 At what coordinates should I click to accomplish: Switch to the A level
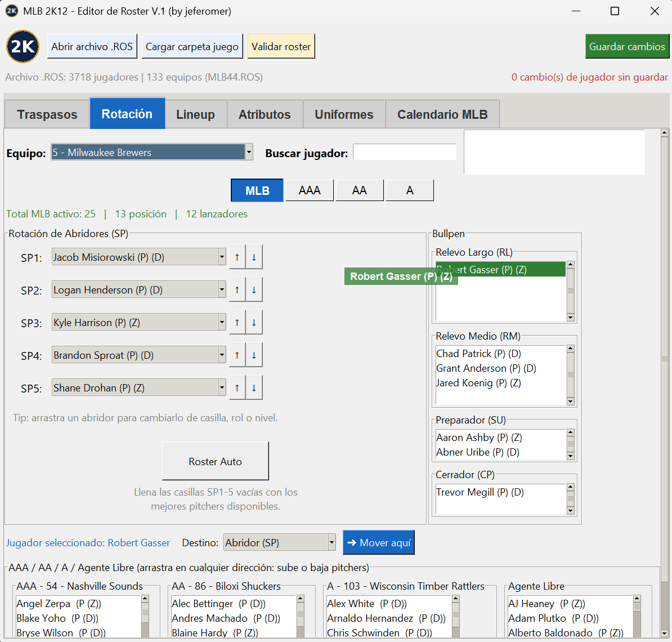[x=410, y=190]
